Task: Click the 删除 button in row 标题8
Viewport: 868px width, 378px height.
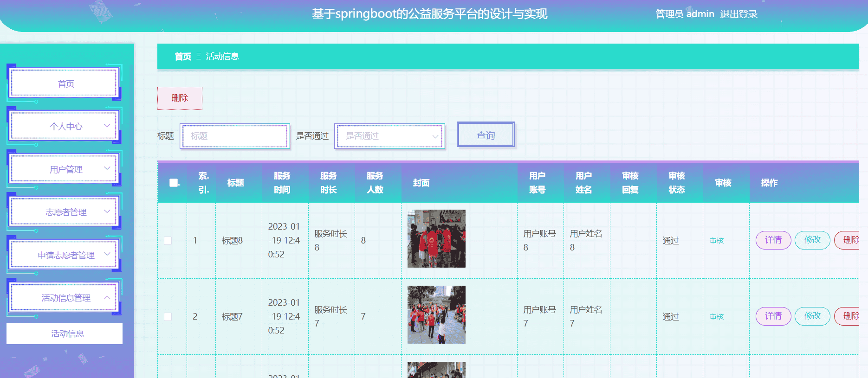Action: coord(848,240)
